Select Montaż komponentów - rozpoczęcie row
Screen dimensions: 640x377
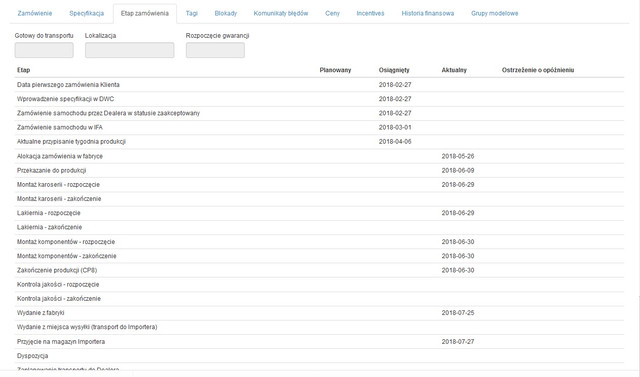(319, 242)
